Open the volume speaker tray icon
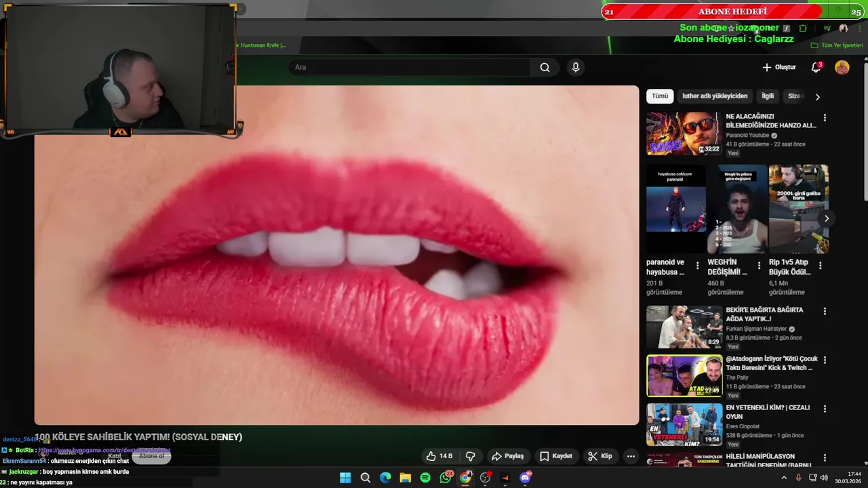Image resolution: width=868 pixels, height=488 pixels. tap(824, 478)
